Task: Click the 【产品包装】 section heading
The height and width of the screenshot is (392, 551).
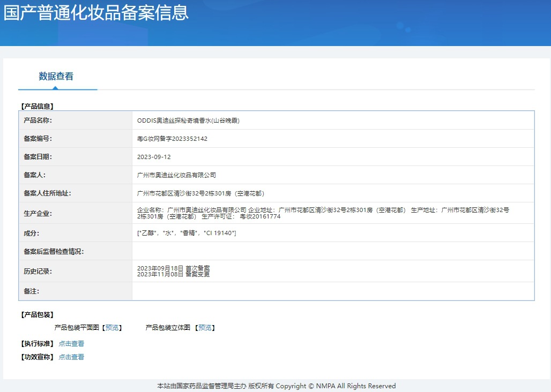Action: click(x=37, y=314)
